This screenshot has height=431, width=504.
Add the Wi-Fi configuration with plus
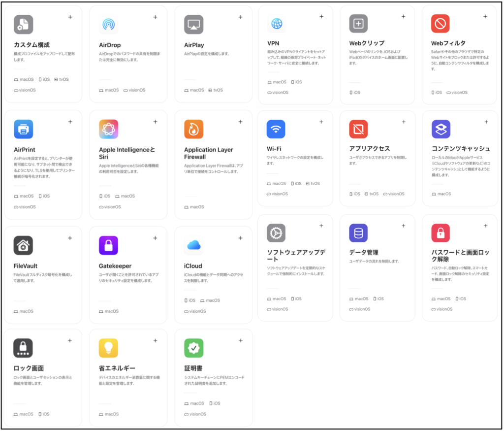click(x=321, y=122)
